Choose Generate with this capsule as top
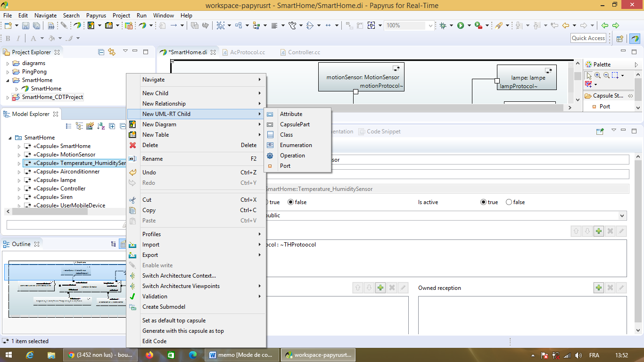This screenshot has height=362, width=644. [196, 331]
